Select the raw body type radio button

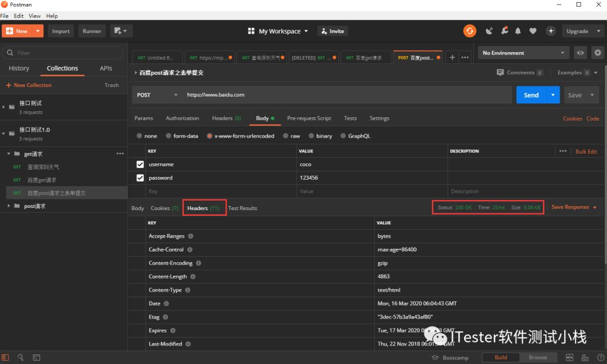point(286,136)
